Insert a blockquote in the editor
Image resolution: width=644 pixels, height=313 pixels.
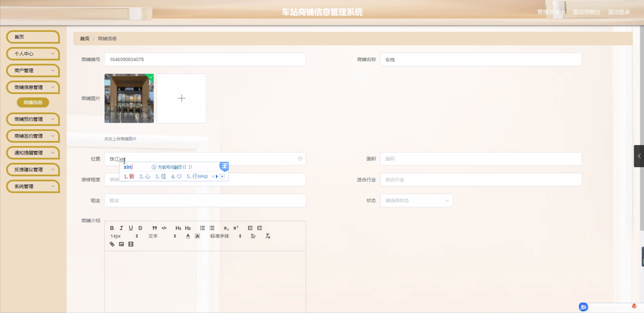(155, 228)
